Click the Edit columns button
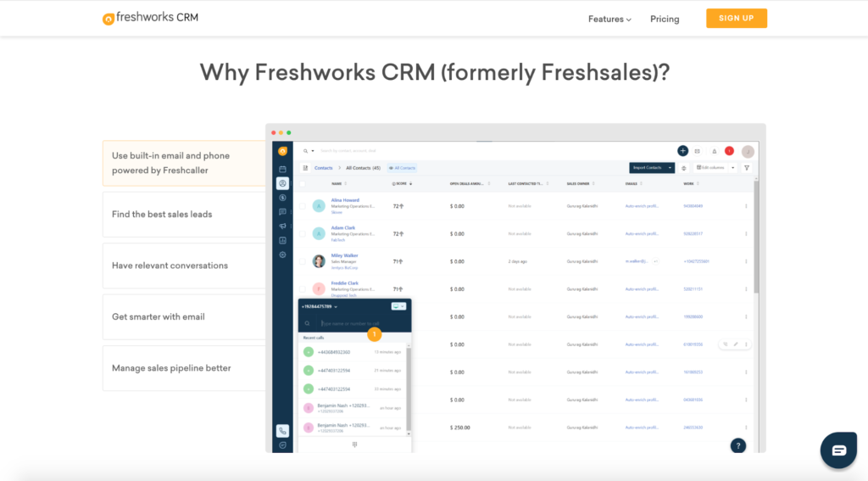The image size is (868, 481). pyautogui.click(x=711, y=168)
